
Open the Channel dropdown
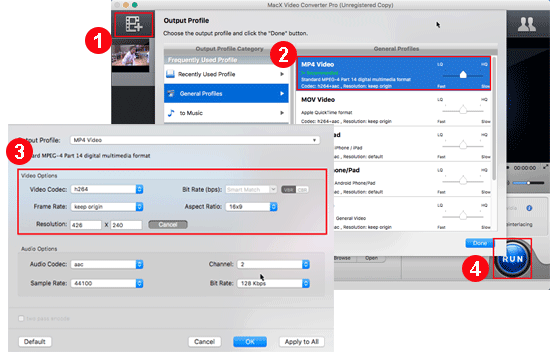(273, 264)
